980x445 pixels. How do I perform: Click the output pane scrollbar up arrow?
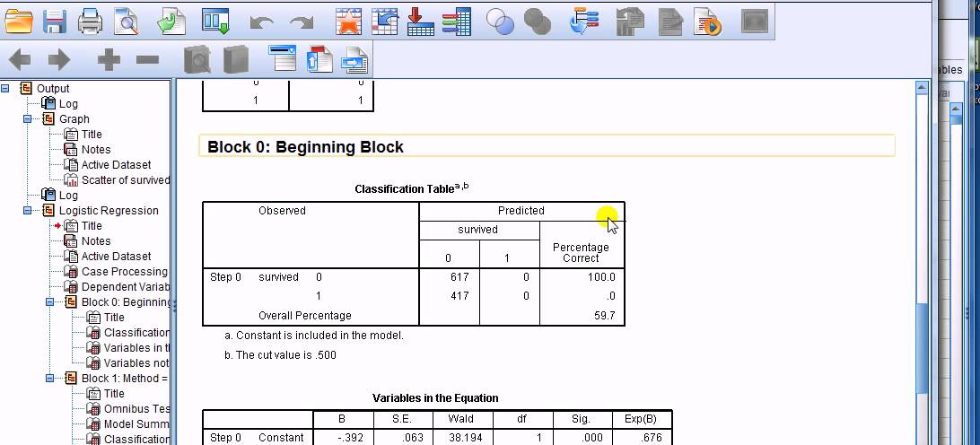922,88
